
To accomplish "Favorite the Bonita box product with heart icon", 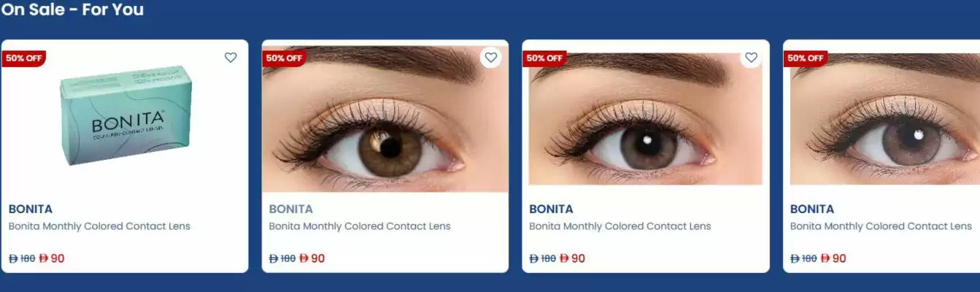I will pyautogui.click(x=231, y=58).
